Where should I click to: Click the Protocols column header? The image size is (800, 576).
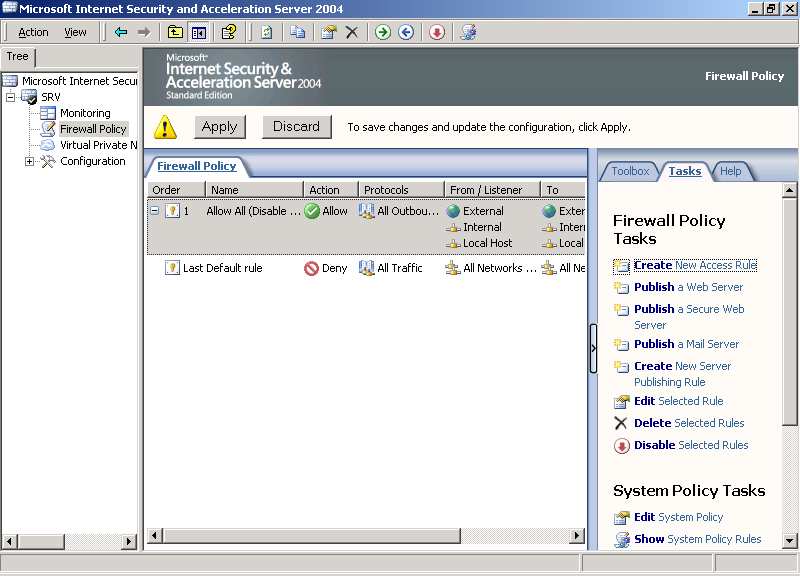pyautogui.click(x=401, y=190)
